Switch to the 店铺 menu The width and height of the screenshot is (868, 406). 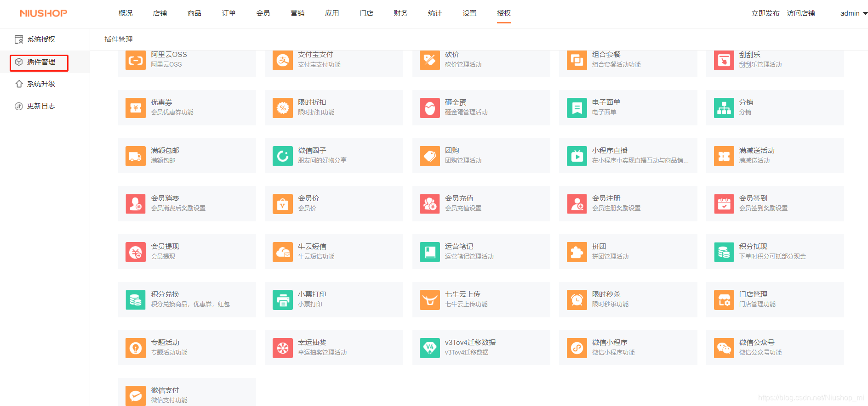160,13
